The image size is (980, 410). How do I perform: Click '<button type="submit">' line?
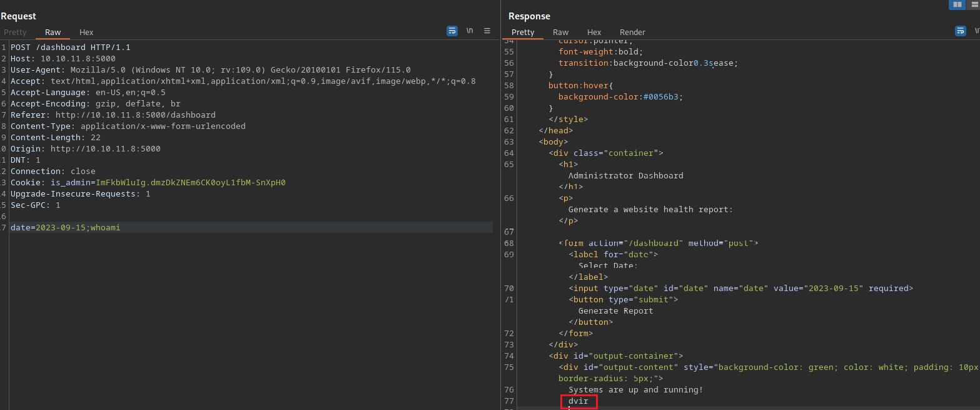(x=624, y=299)
